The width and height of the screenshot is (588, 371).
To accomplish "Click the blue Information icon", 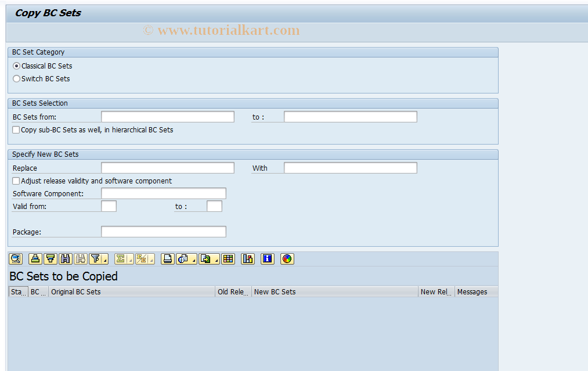I will click(267, 259).
